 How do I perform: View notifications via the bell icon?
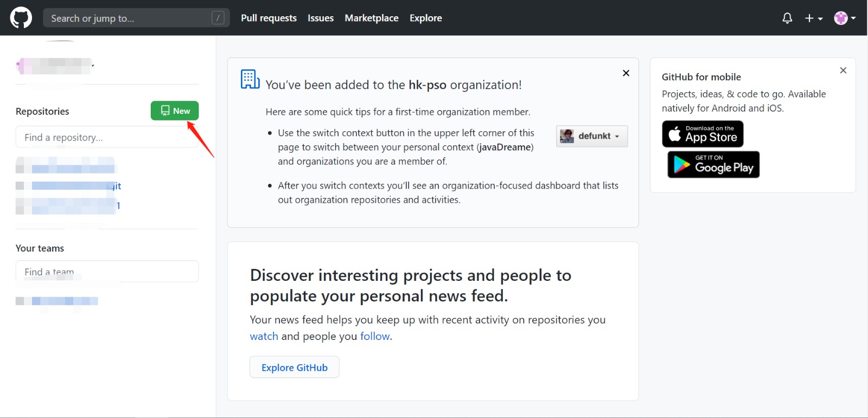tap(787, 18)
